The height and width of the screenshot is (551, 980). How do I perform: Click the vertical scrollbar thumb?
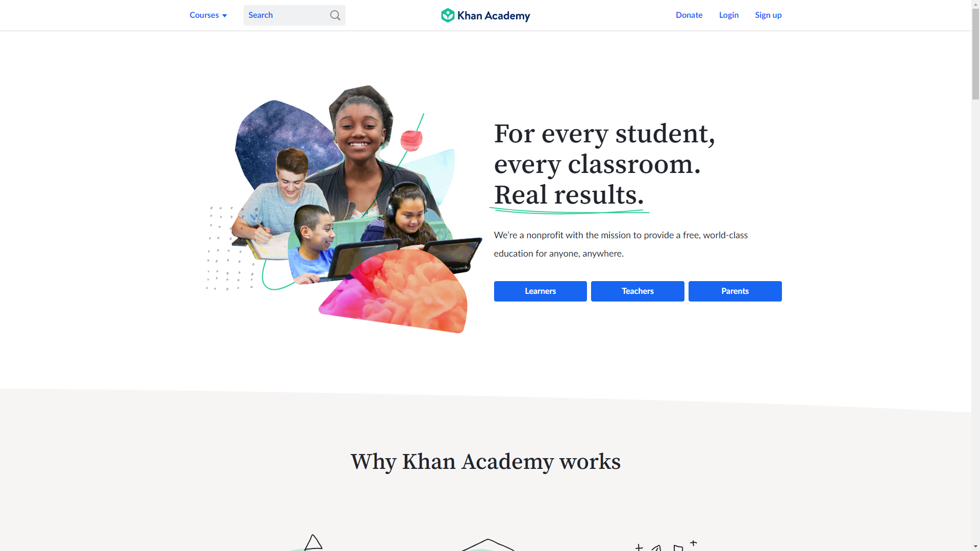click(x=975, y=54)
